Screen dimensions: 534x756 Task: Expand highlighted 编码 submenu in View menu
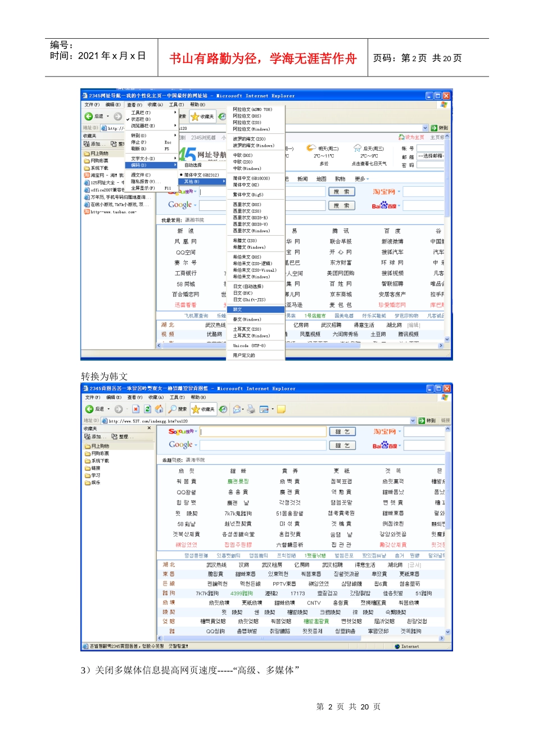tap(151, 165)
